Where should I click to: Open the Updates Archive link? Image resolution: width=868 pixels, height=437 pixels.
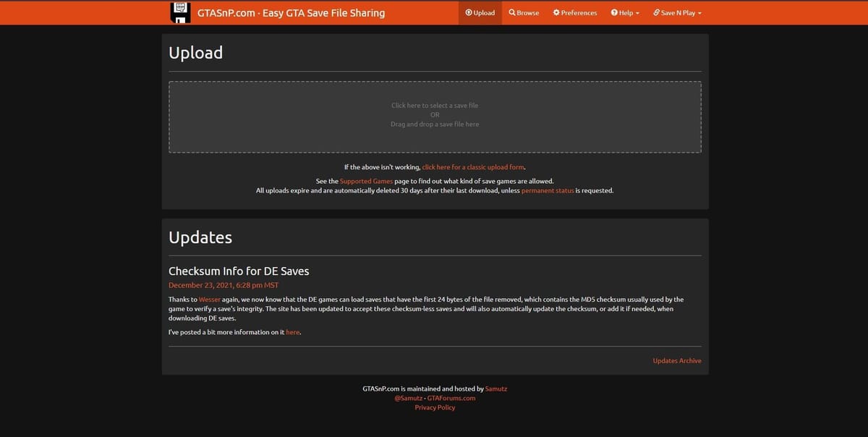click(676, 360)
